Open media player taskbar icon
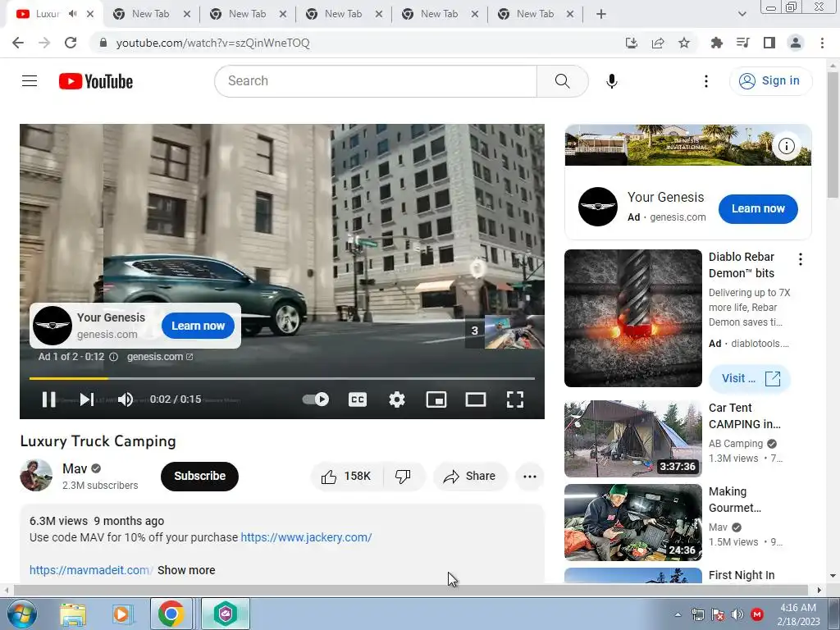The height and width of the screenshot is (630, 840). [x=121, y=614]
